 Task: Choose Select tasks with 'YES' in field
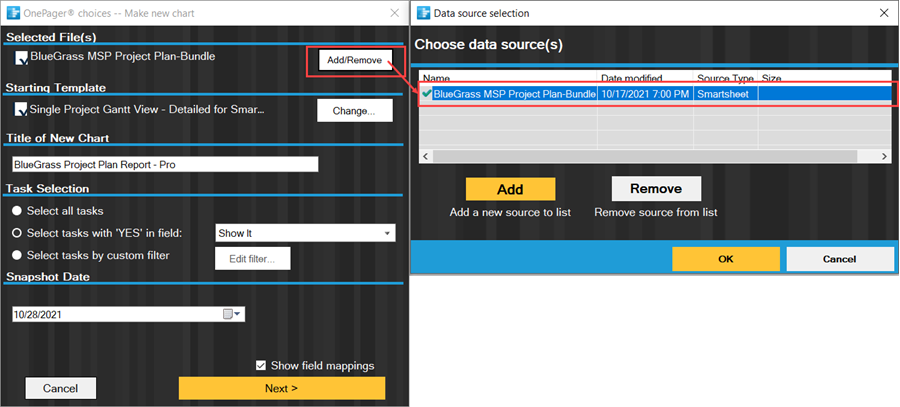[x=17, y=233]
